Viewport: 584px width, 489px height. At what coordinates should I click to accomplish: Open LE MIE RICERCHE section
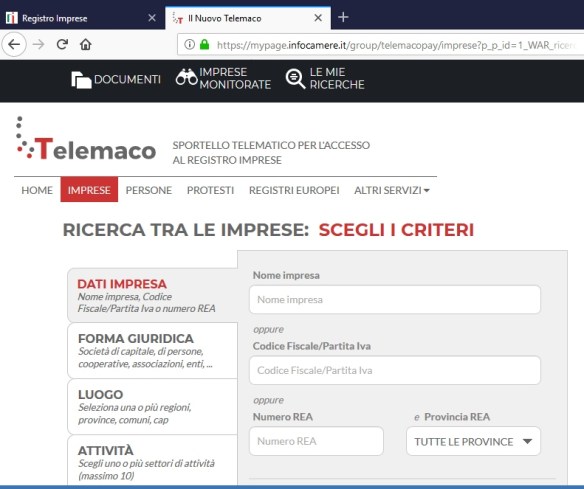[x=325, y=78]
